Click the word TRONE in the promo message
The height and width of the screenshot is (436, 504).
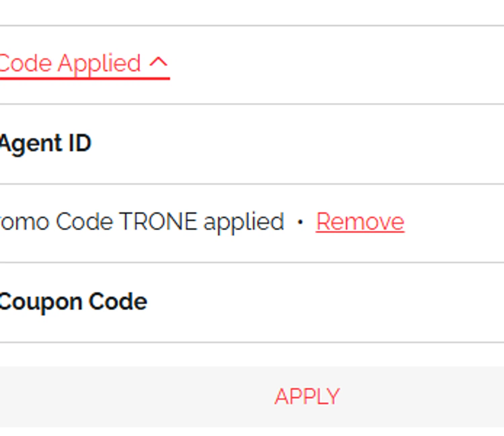(158, 222)
